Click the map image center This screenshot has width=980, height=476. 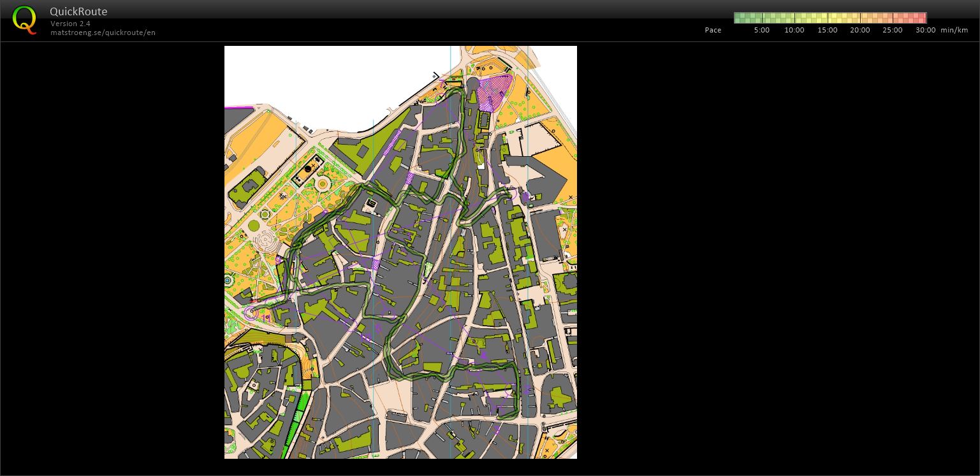pos(400,252)
